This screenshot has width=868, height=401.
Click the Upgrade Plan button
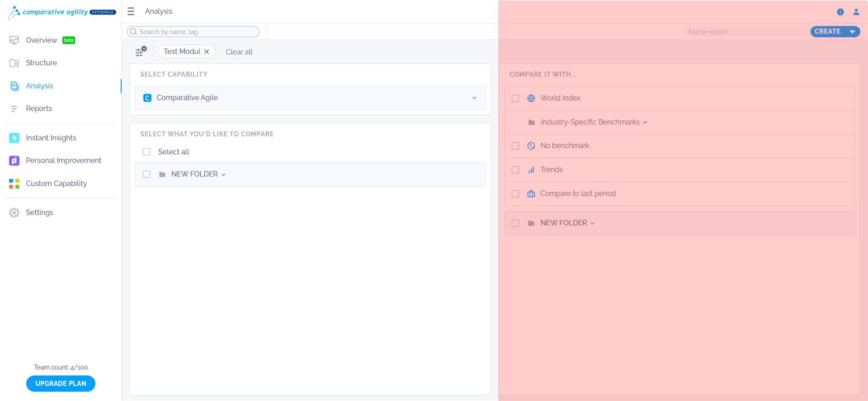point(61,383)
